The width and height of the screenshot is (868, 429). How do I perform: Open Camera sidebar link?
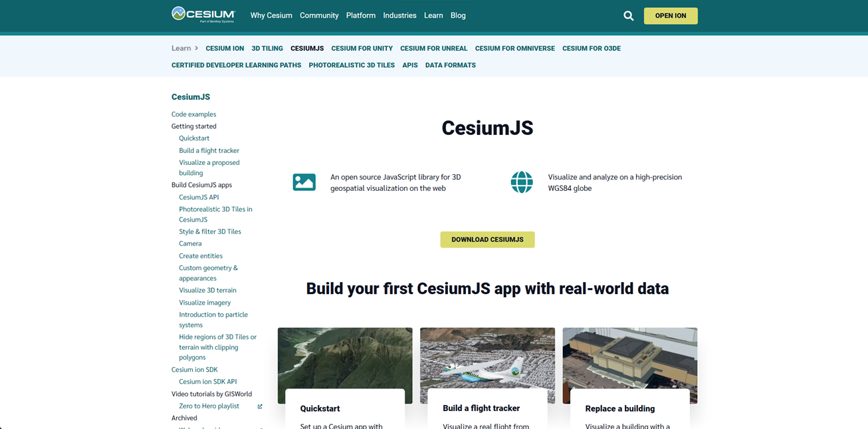click(190, 243)
